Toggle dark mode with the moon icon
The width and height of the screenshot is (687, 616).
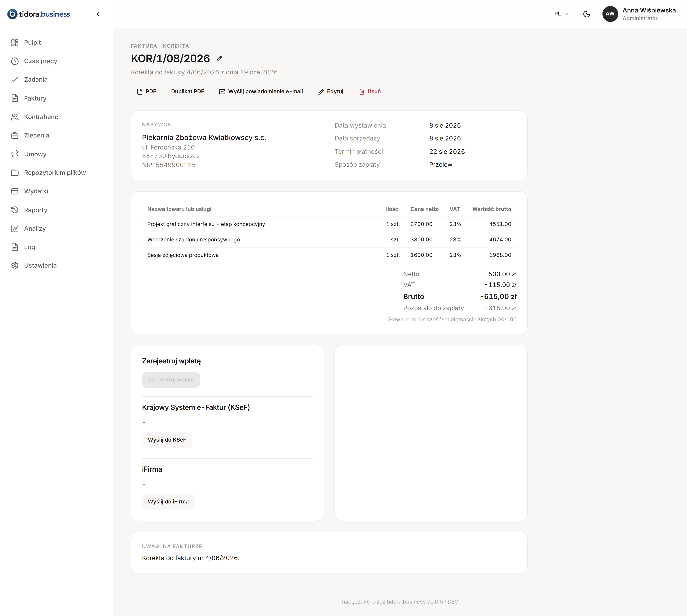pos(587,14)
